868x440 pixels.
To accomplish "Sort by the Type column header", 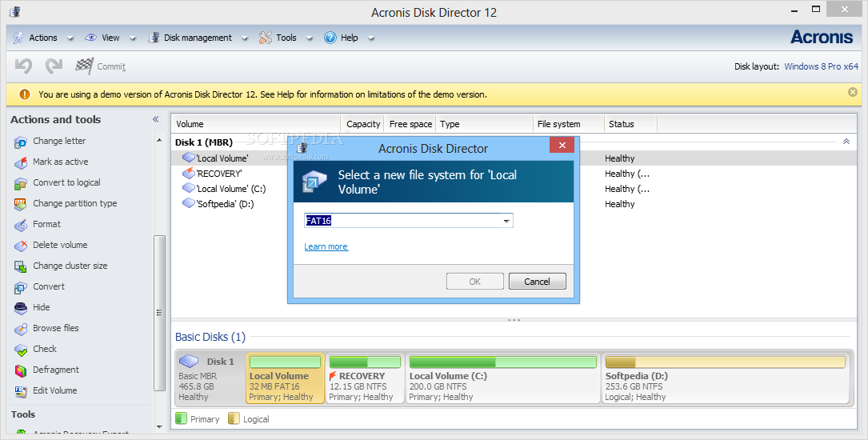I will point(484,124).
